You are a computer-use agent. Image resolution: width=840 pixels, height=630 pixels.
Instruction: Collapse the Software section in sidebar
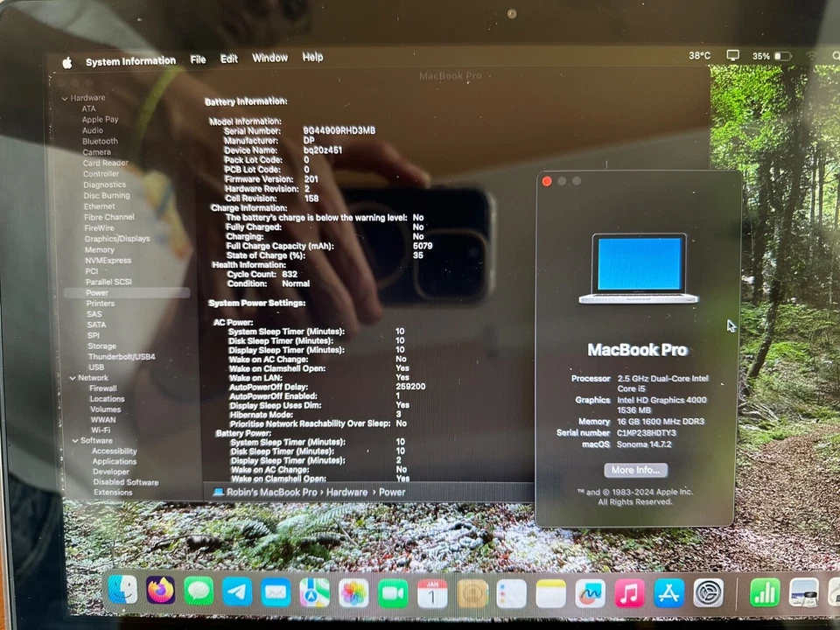click(x=75, y=441)
